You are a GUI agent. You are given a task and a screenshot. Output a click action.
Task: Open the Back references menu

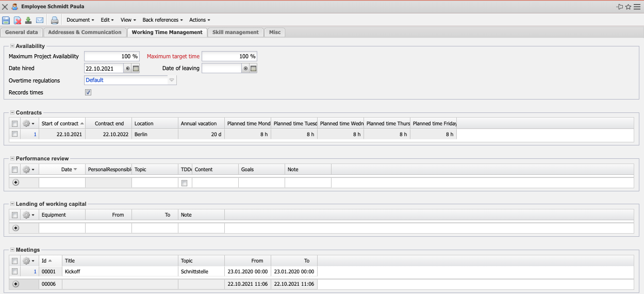pos(162,20)
